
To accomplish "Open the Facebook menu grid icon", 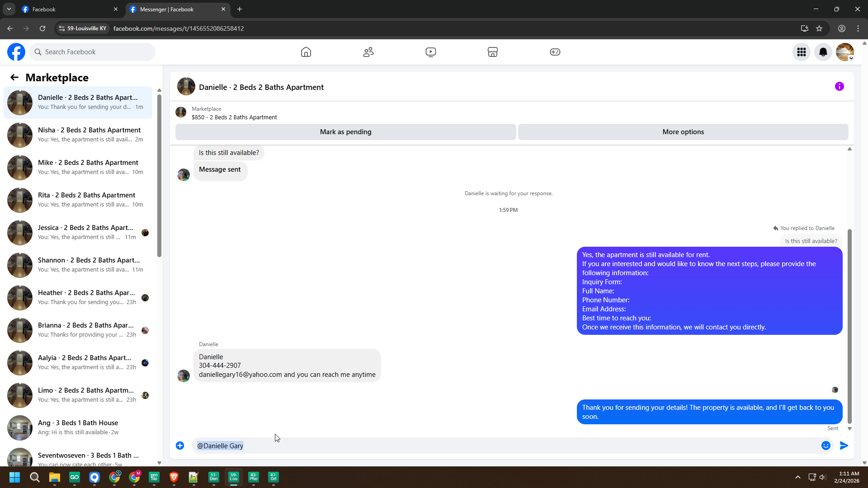I will point(802,52).
